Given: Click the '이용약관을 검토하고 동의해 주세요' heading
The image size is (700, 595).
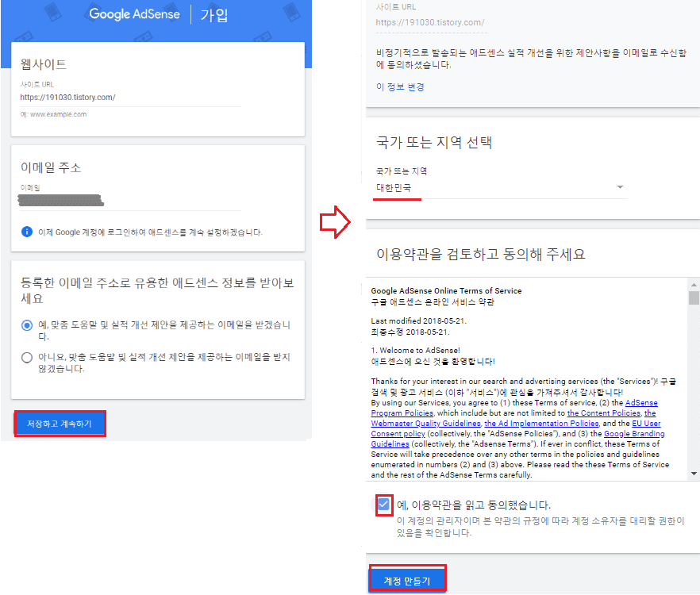Looking at the screenshot, I should tap(480, 254).
